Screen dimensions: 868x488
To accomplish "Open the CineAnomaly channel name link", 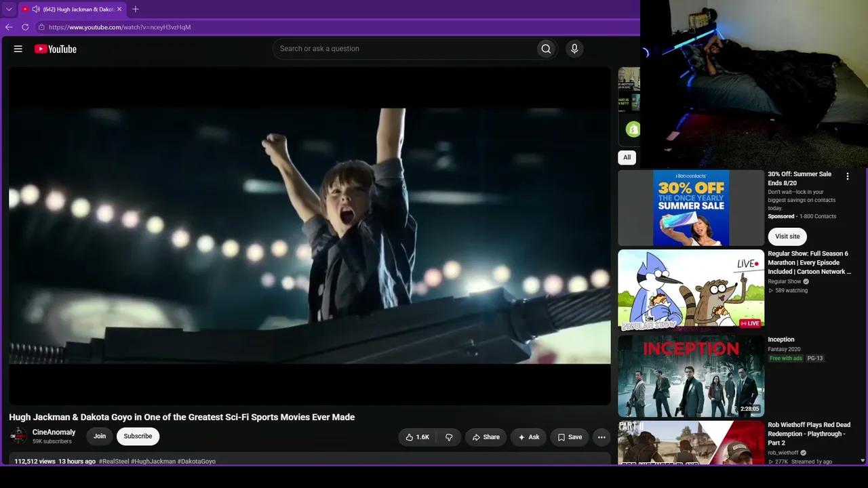I will (x=54, y=432).
